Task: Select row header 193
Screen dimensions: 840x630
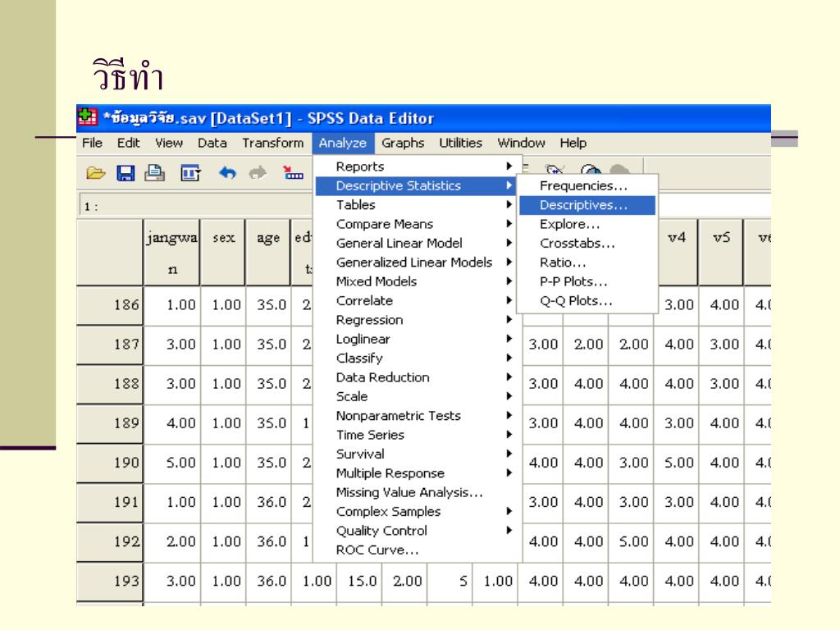Action: (110, 582)
